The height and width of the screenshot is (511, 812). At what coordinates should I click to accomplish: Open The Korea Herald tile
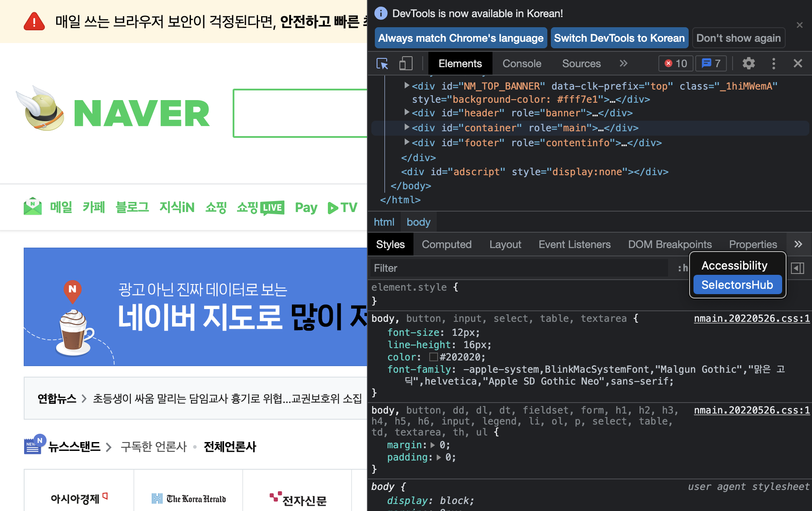click(x=188, y=491)
